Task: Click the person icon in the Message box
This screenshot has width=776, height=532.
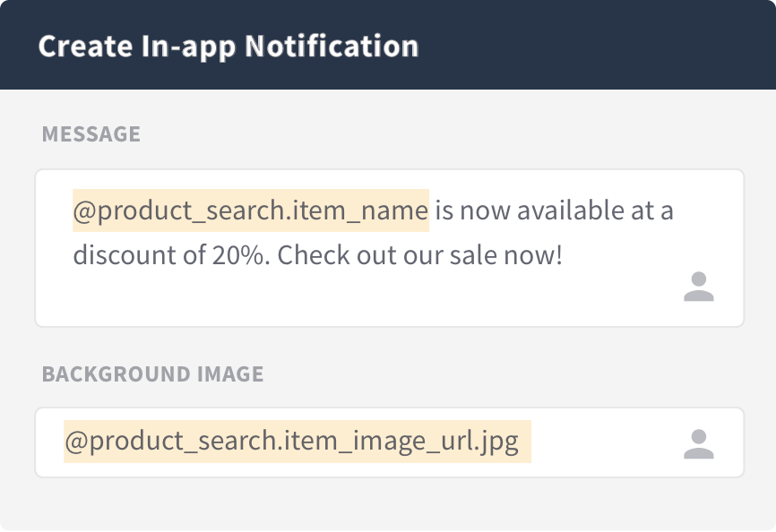Action: pyautogui.click(x=699, y=287)
